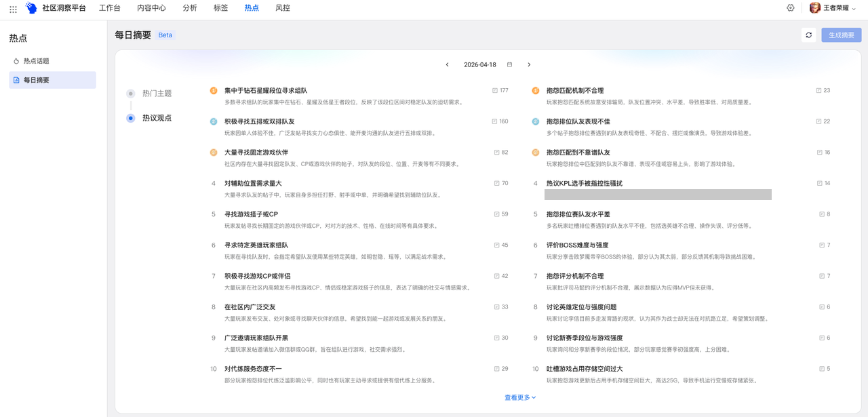Click the document icon of 每日摘要

point(17,80)
